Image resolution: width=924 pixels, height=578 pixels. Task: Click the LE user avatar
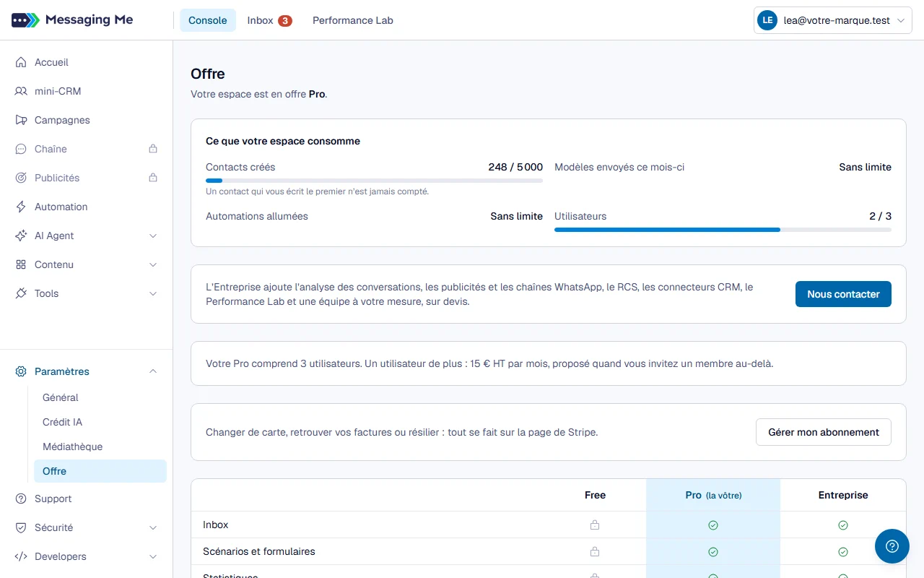tap(767, 21)
